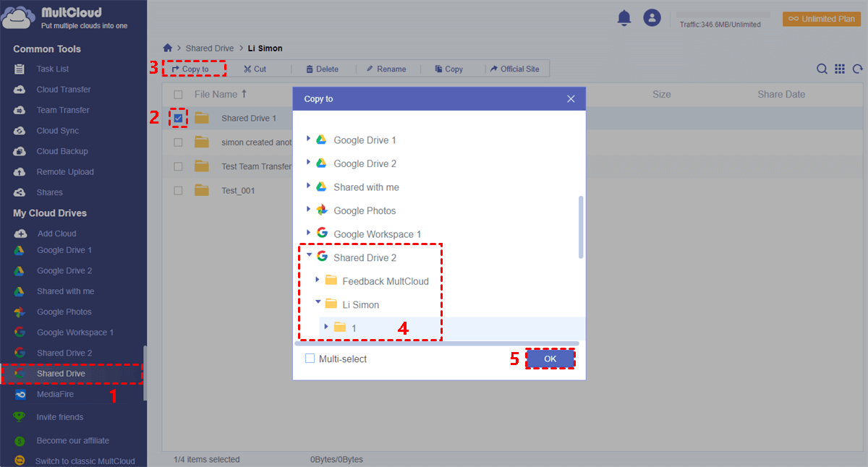Image resolution: width=868 pixels, height=467 pixels.
Task: Click Become our affiliate
Action: tap(72, 440)
